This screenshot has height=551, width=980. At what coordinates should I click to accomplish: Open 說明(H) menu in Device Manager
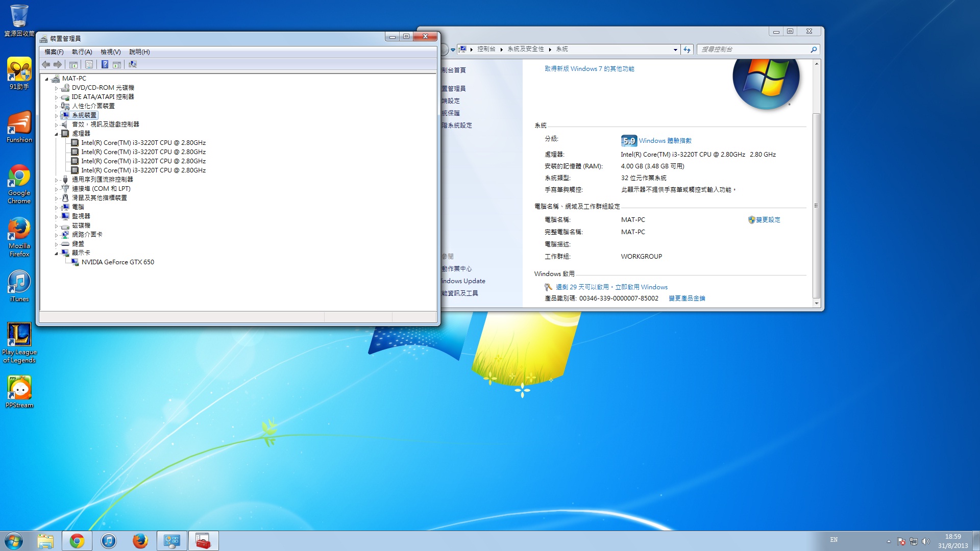[x=139, y=52]
